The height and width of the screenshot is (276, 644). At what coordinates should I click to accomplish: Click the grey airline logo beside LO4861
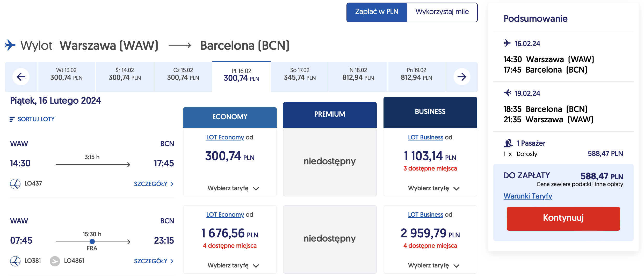pyautogui.click(x=55, y=261)
